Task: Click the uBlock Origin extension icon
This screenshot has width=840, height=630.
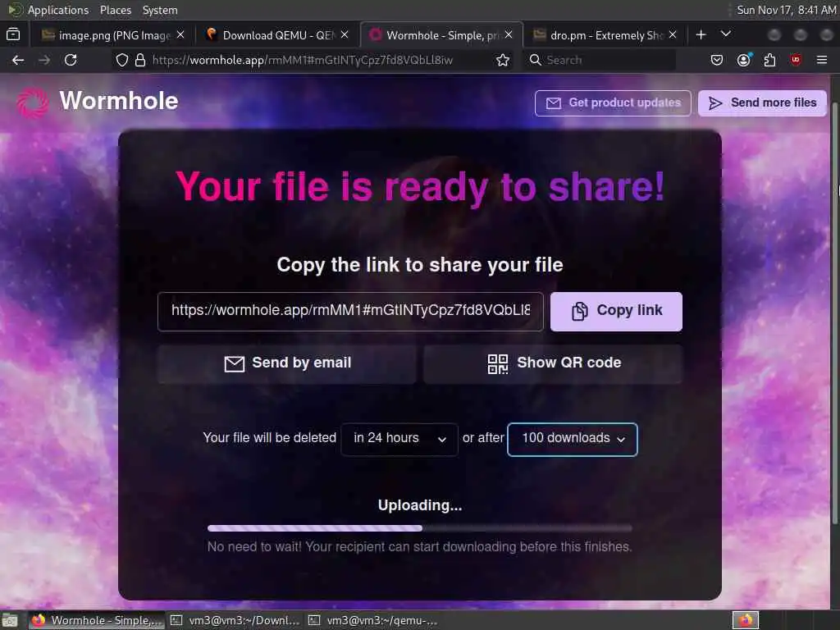Action: click(796, 59)
